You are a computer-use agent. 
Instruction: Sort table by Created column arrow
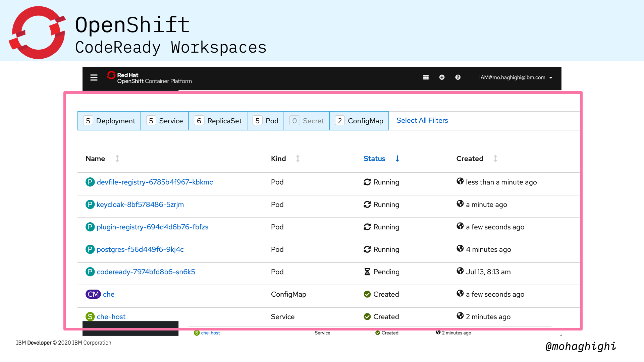point(495,159)
